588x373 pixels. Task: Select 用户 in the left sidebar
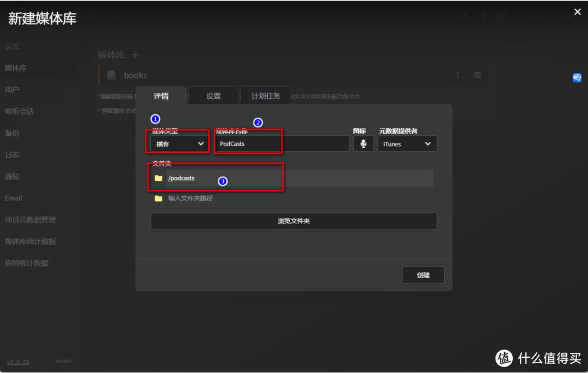13,89
